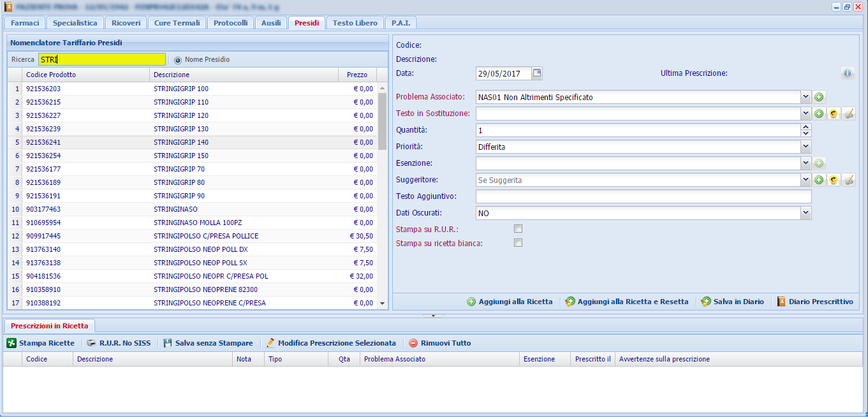
Task: Expand the Problema Associato dropdown
Action: pos(806,97)
